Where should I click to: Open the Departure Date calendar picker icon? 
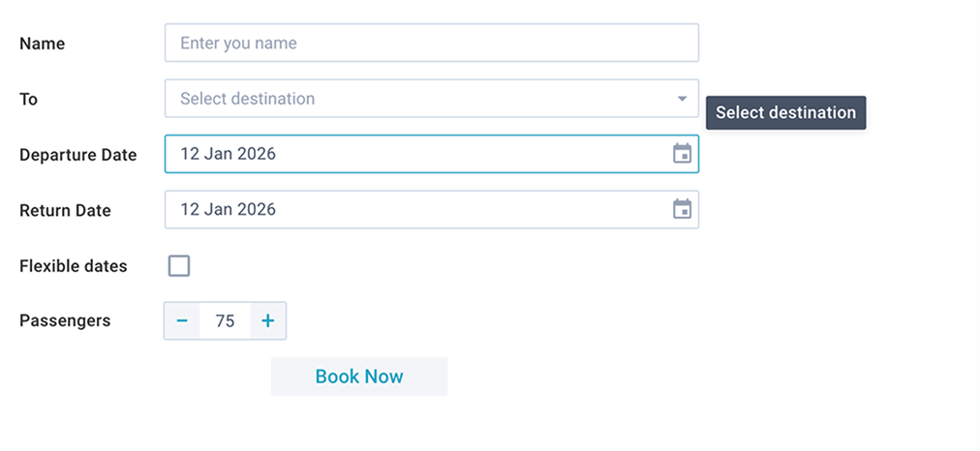683,154
